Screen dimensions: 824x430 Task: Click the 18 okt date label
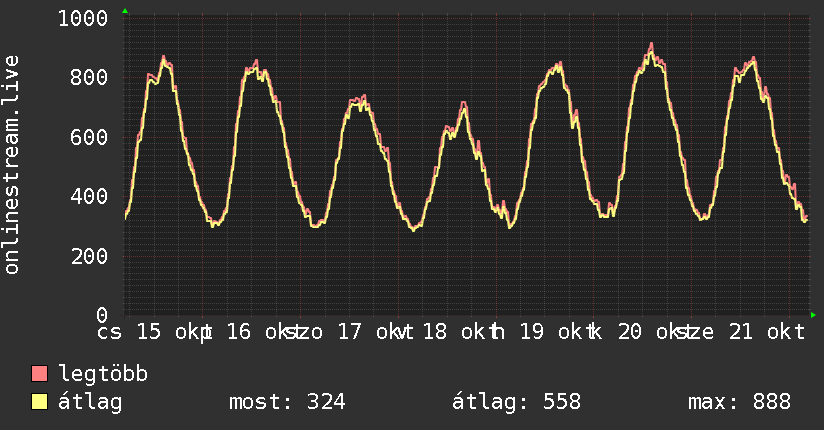tap(461, 332)
